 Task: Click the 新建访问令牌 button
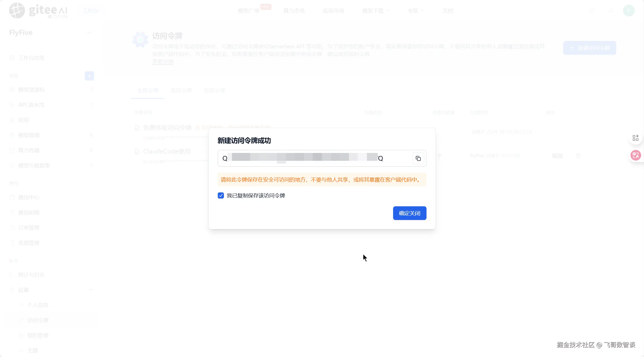pyautogui.click(x=589, y=48)
